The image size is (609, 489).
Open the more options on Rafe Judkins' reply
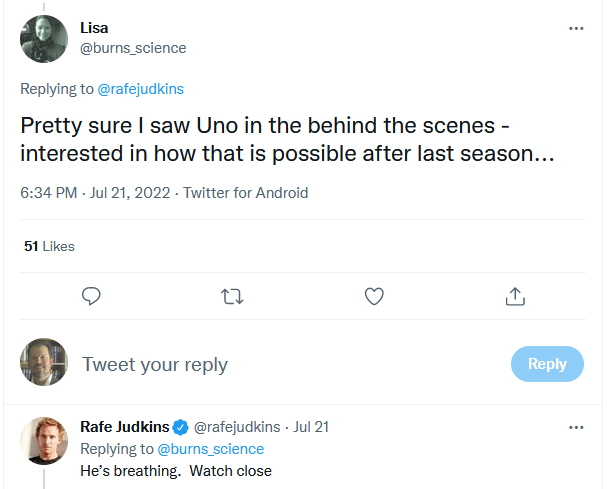click(x=576, y=427)
